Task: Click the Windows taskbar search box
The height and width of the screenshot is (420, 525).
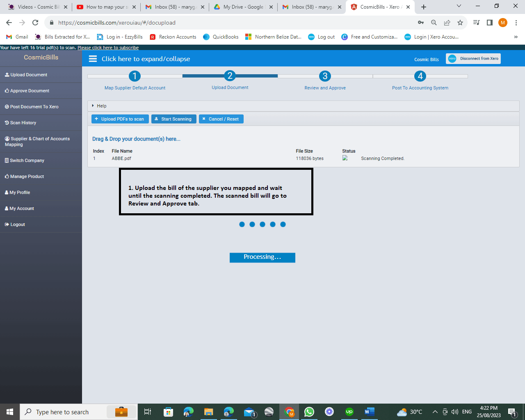Action: [78, 412]
